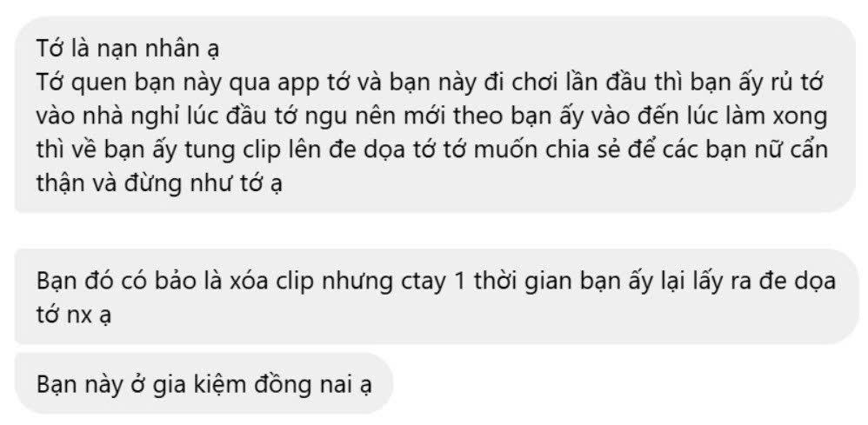Click the line "thận và đừng như tớ ạ"
Image resolution: width=868 pixels, height=425 pixels.
tap(159, 183)
